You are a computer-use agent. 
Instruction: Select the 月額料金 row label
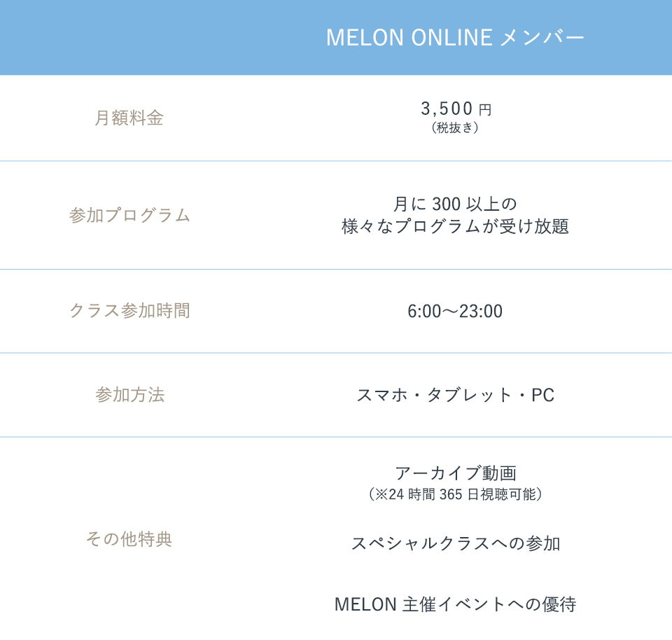pos(129,118)
